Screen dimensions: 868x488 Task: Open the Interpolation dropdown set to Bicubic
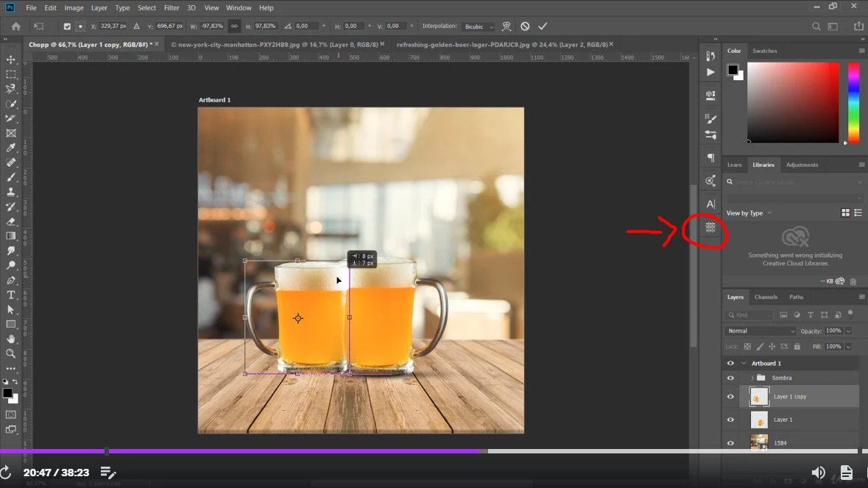click(479, 26)
